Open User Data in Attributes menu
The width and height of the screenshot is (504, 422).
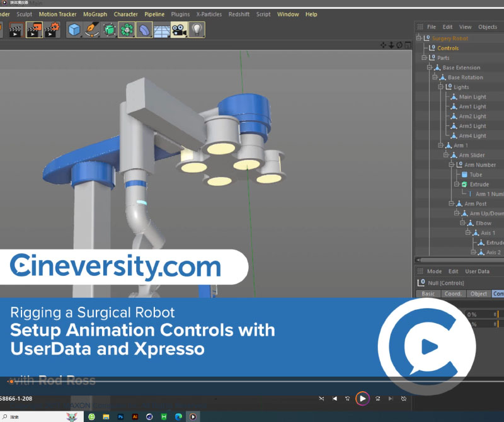(x=477, y=271)
